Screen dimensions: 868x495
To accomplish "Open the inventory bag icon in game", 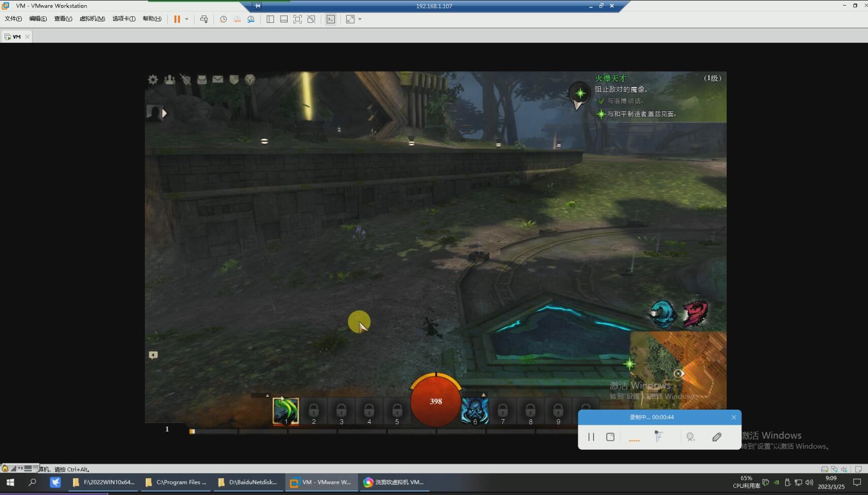I will (x=202, y=79).
